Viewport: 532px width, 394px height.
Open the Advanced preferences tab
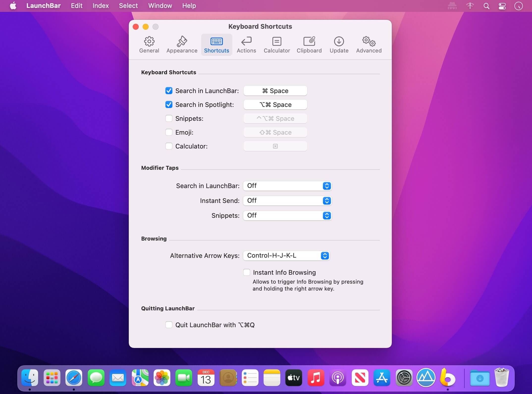tap(369, 45)
